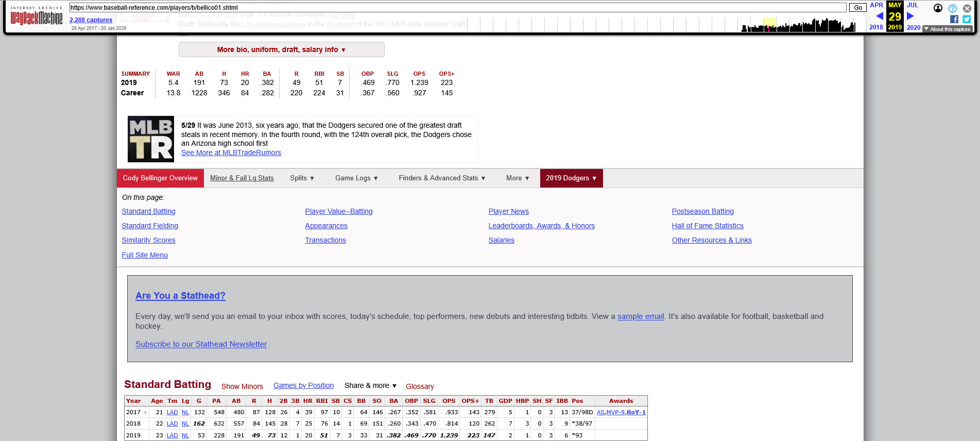Open the Splits dropdown menu
The height and width of the screenshot is (441, 980).
(302, 178)
